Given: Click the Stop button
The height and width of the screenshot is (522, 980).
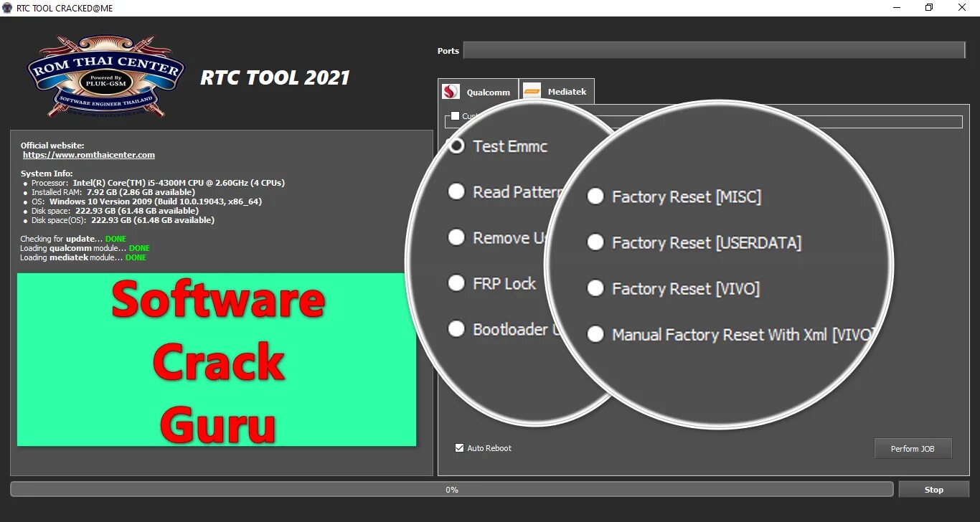Looking at the screenshot, I should point(933,490).
